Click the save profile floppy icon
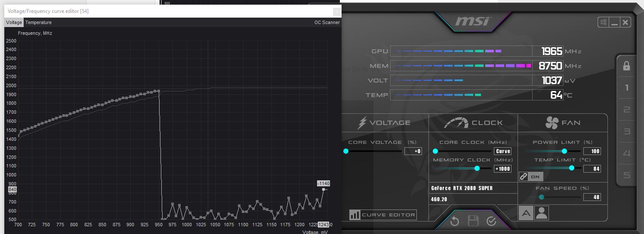Viewport: 644px width, 234px height. tap(473, 221)
